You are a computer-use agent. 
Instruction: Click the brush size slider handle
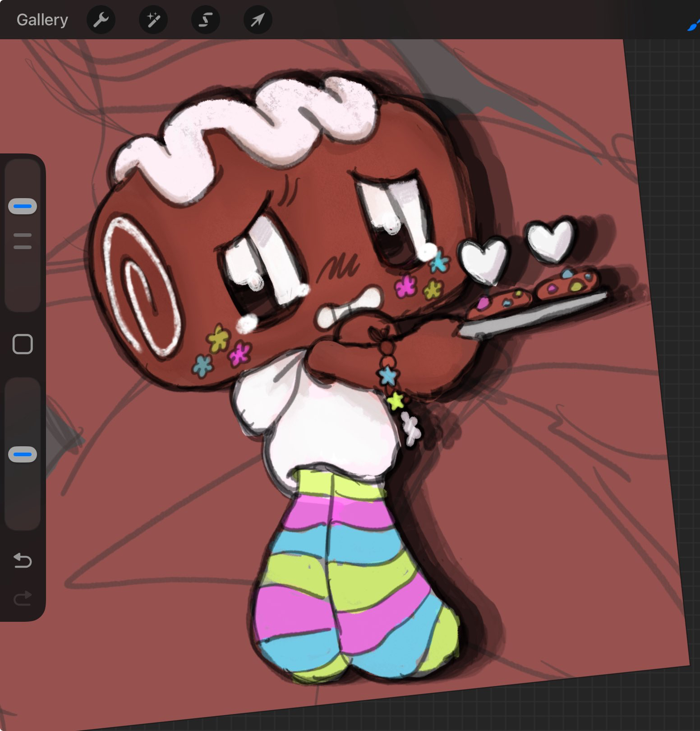pos(23,206)
